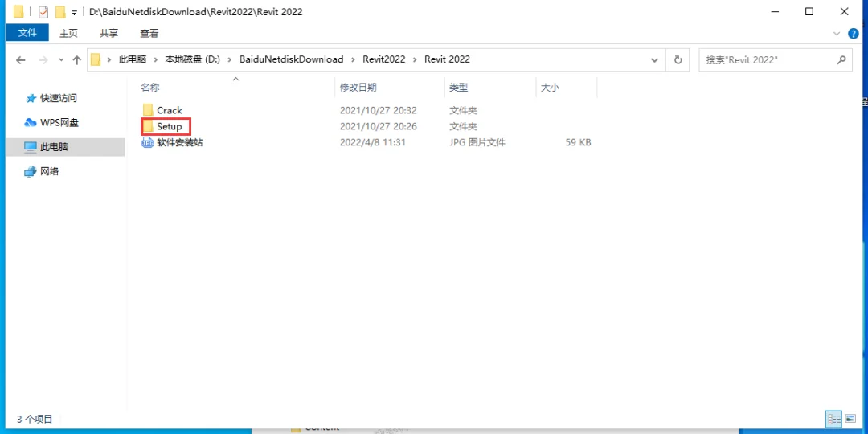Switch to the 共享 ribbon tab
868x434 pixels.
tap(108, 33)
